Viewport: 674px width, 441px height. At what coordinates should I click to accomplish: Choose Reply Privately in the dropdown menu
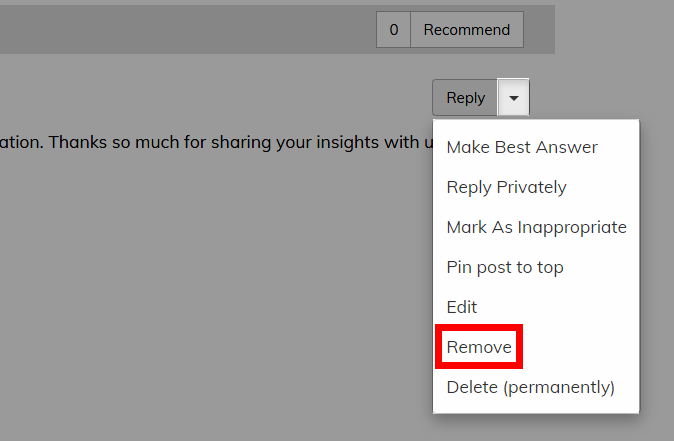pyautogui.click(x=506, y=187)
